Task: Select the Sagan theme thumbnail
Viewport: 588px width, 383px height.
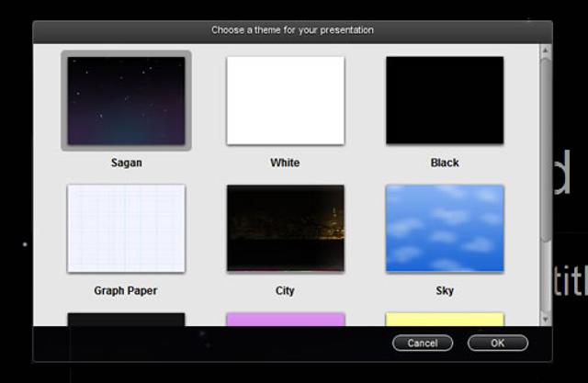Action: pyautogui.click(x=126, y=100)
